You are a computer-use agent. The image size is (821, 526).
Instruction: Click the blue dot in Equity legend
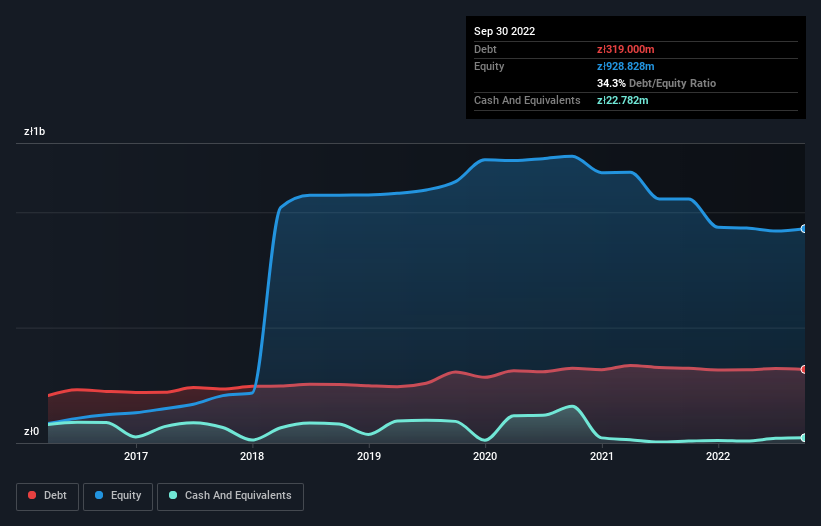[99, 495]
